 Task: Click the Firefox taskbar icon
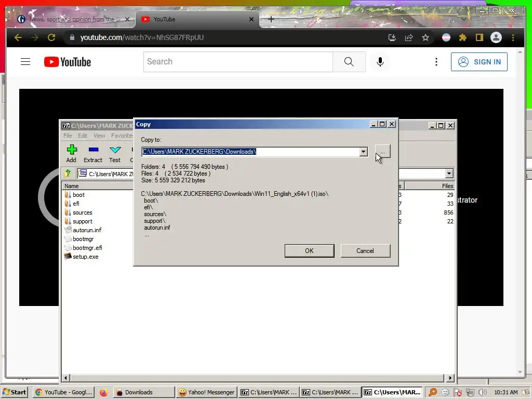(103, 393)
